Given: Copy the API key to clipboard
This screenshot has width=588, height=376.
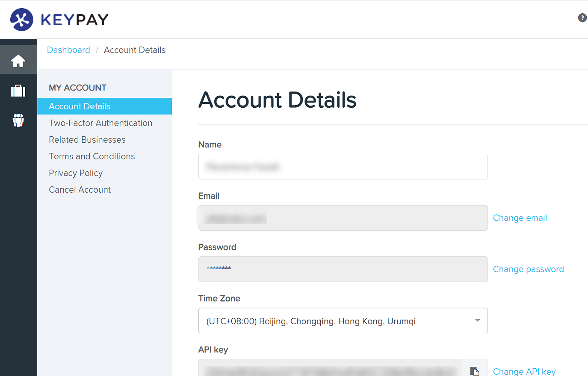Looking at the screenshot, I should coord(475,371).
